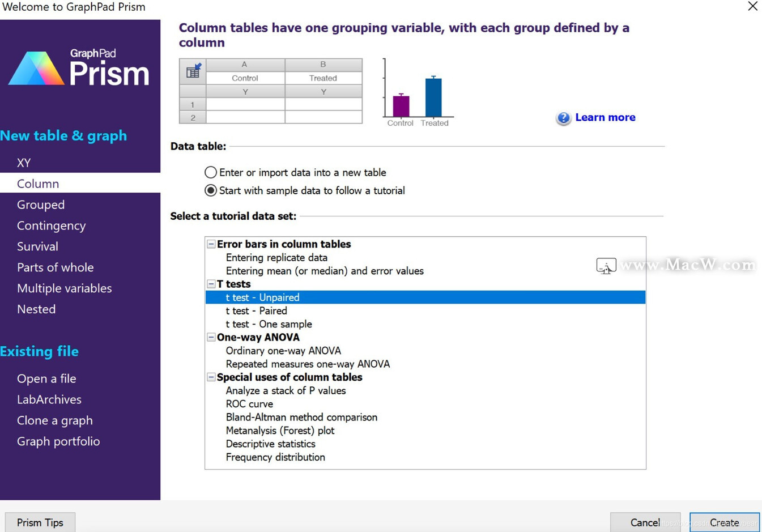Collapse the One-way ANOVA group
The height and width of the screenshot is (532, 762).
tap(211, 337)
